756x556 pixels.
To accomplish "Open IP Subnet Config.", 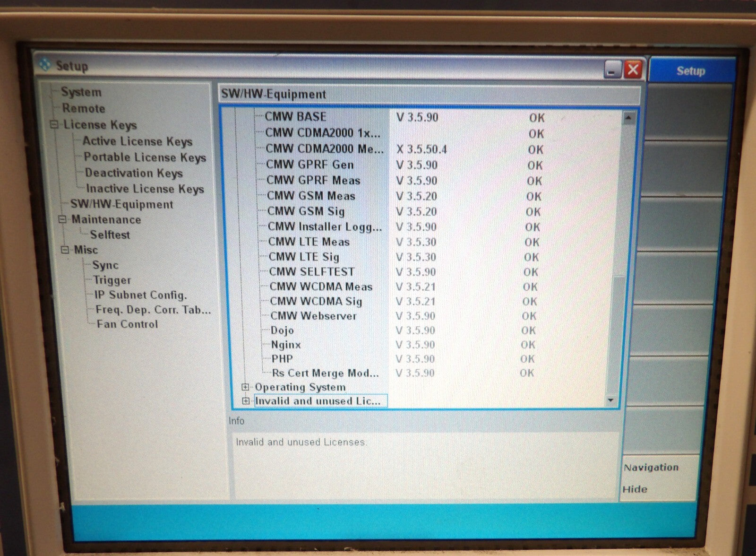I will pyautogui.click(x=141, y=295).
